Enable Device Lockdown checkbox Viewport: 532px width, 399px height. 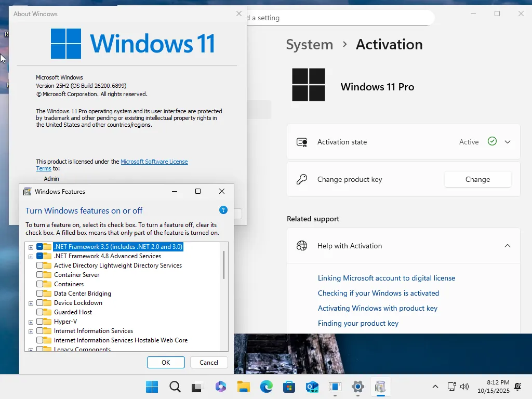39,303
